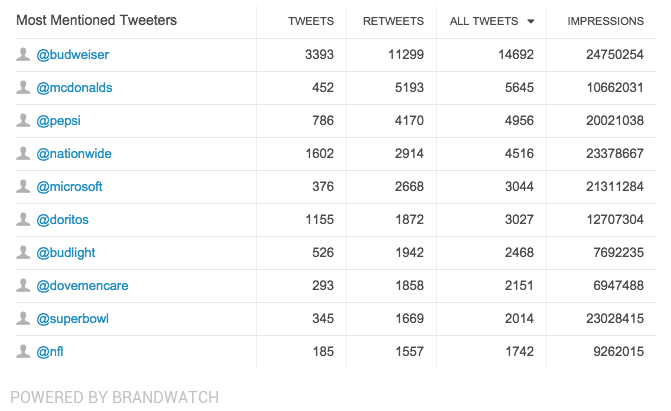The width and height of the screenshot is (671, 411).
Task: Open the @budweiser profile link
Action: (x=73, y=55)
